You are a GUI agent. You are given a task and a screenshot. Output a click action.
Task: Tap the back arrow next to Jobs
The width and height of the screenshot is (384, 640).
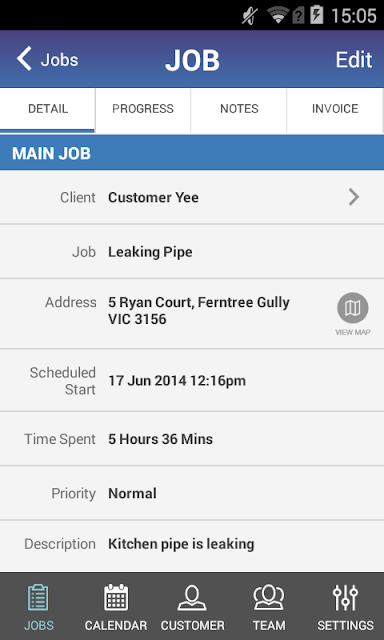[24, 59]
